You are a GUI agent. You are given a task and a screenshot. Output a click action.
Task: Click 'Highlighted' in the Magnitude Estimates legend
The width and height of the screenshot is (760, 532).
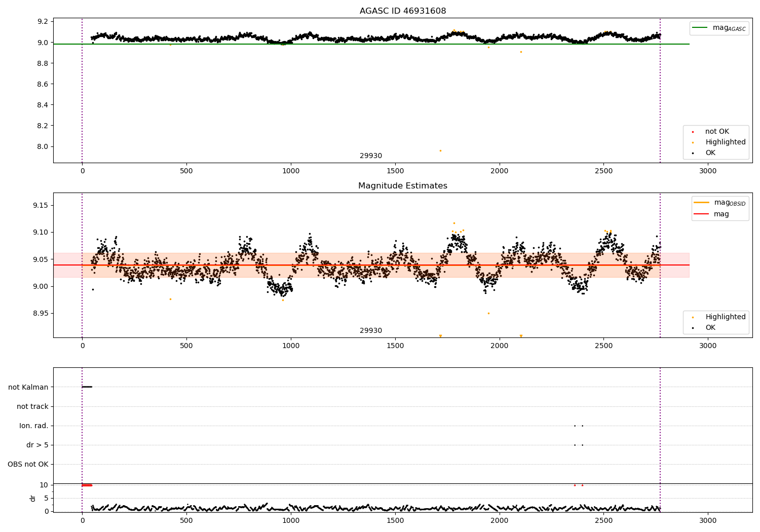click(726, 317)
